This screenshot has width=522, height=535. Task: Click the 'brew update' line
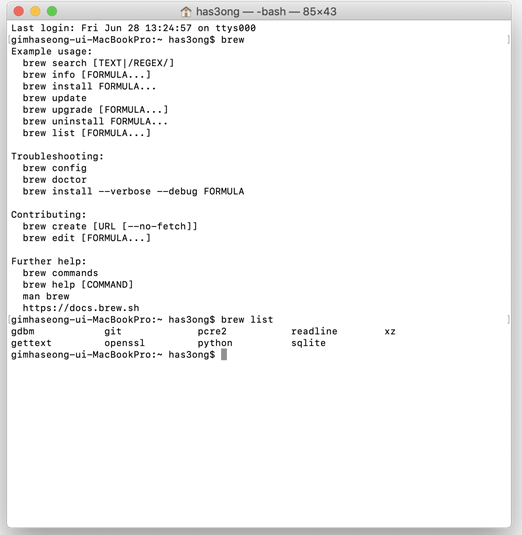click(55, 98)
